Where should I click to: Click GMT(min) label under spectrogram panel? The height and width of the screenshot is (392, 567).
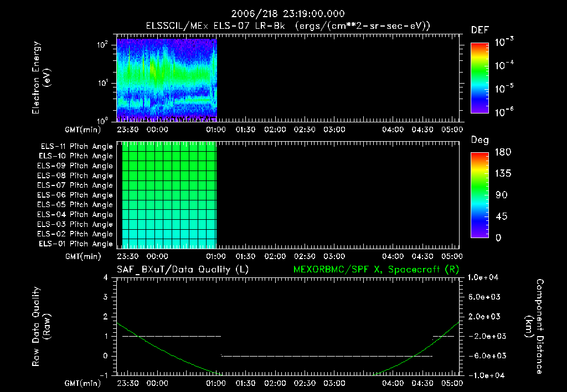tap(83, 130)
